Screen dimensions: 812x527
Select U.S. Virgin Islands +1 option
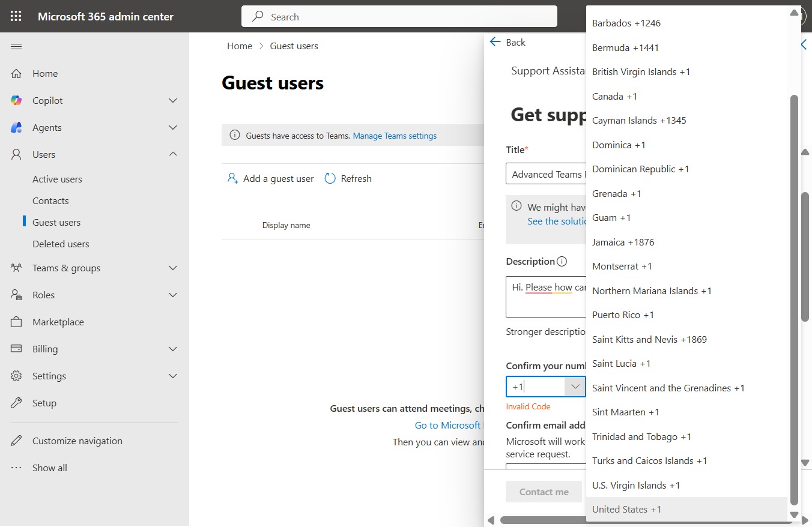(x=686, y=485)
